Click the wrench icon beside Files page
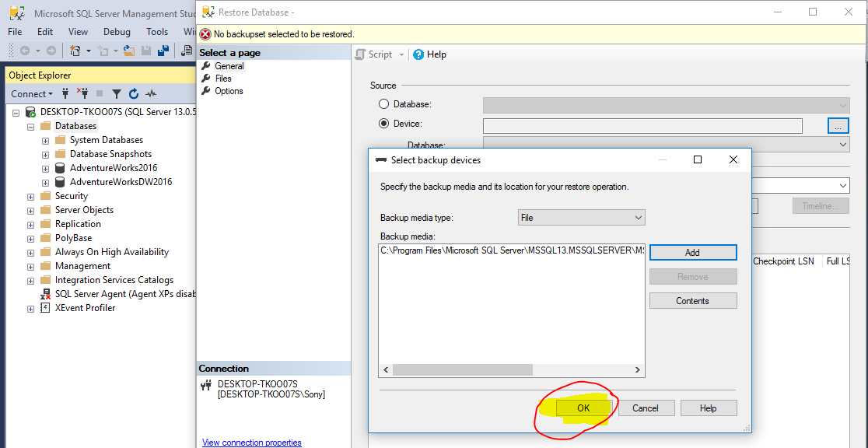The width and height of the screenshot is (868, 448). pos(205,79)
